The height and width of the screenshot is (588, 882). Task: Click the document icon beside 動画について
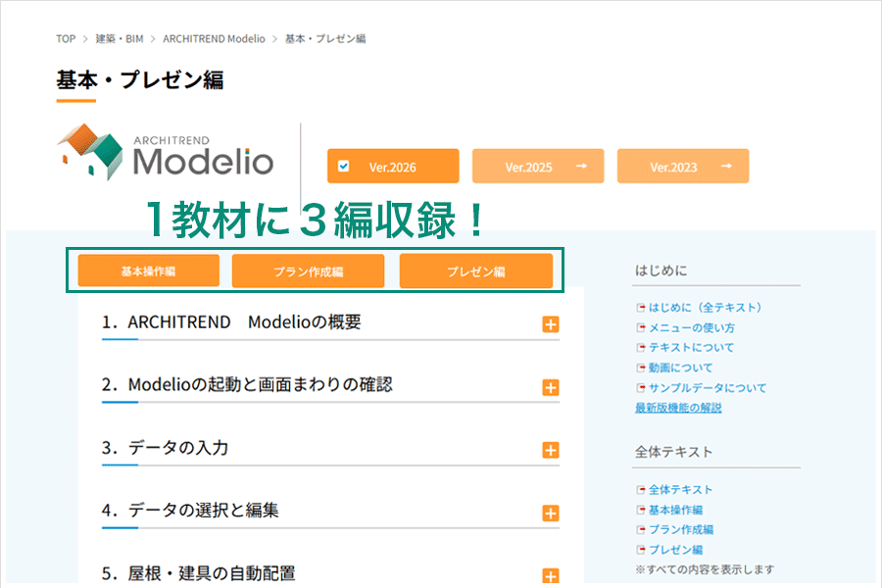click(641, 368)
